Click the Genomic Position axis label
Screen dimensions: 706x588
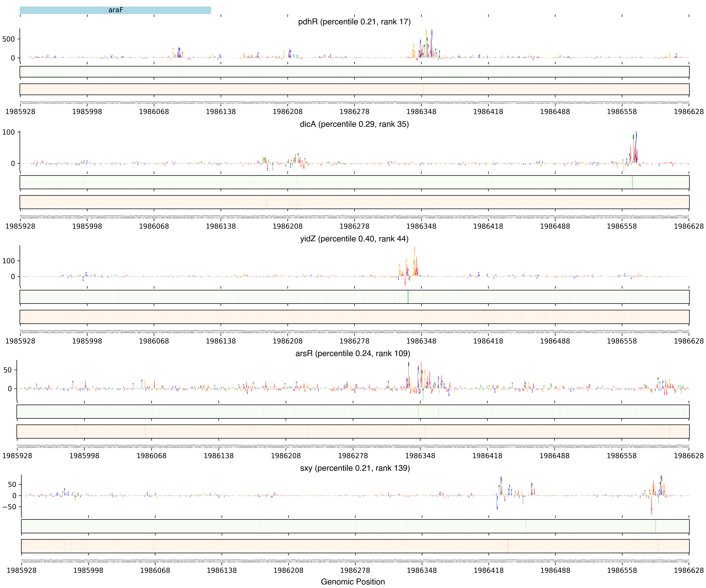point(353,582)
